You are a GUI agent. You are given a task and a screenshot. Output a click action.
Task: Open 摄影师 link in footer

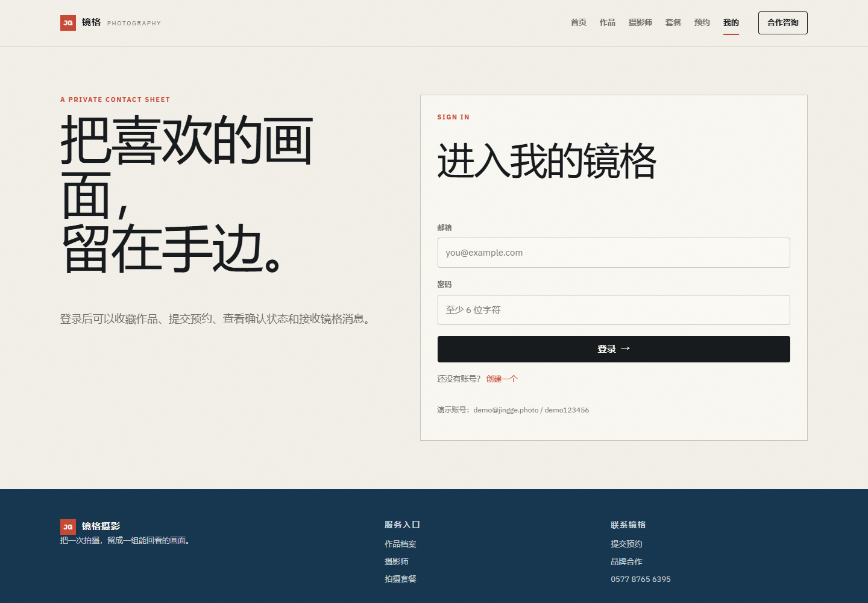tap(397, 561)
